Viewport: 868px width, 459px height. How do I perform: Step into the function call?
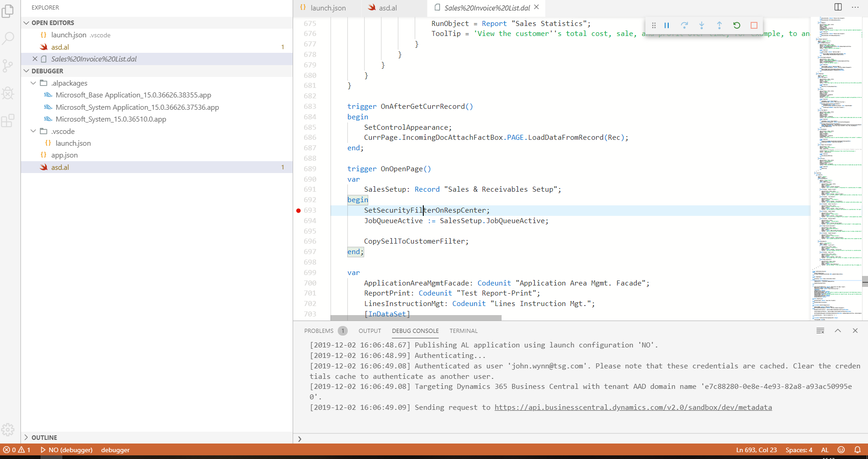(701, 25)
